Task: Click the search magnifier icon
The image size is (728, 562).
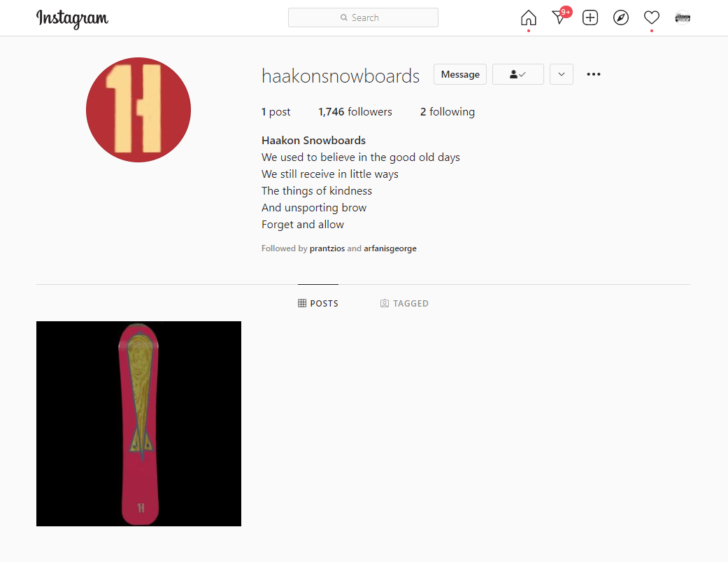Action: click(344, 17)
